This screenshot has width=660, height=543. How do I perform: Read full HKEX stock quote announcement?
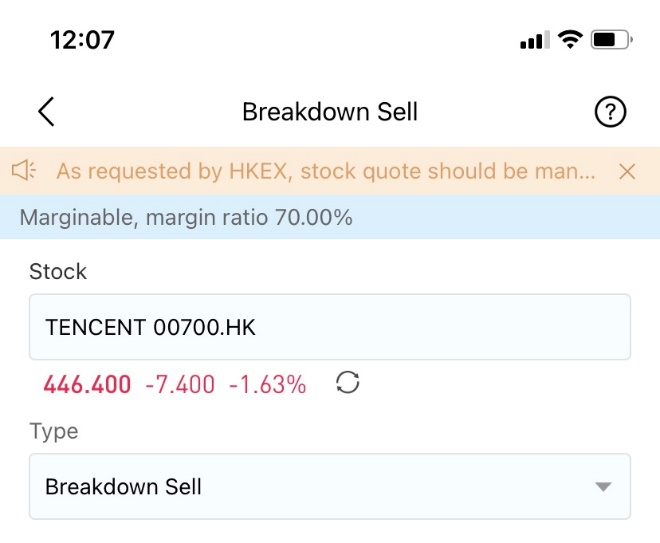point(326,171)
